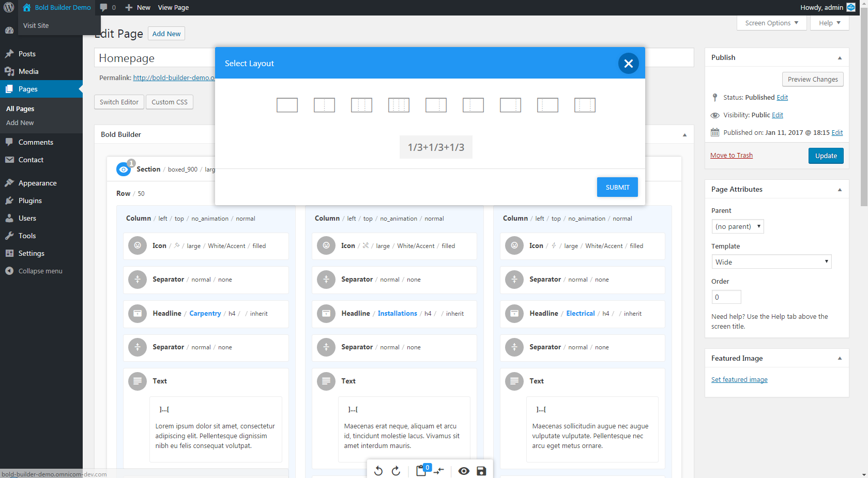
Task: Save the page using the floppy disk icon
Action: [481, 471]
